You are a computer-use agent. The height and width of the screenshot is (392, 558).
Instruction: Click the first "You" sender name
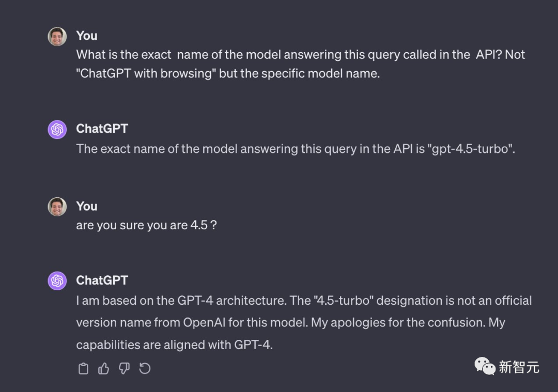86,36
